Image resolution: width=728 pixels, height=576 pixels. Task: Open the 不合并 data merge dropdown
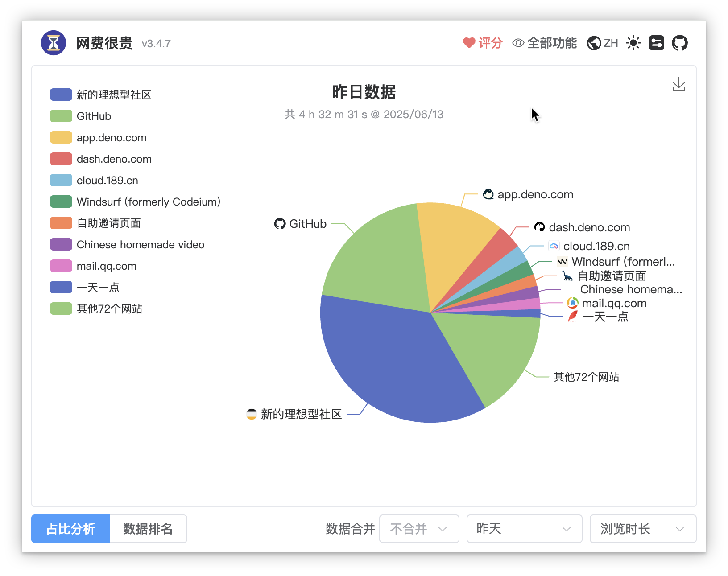click(x=419, y=529)
